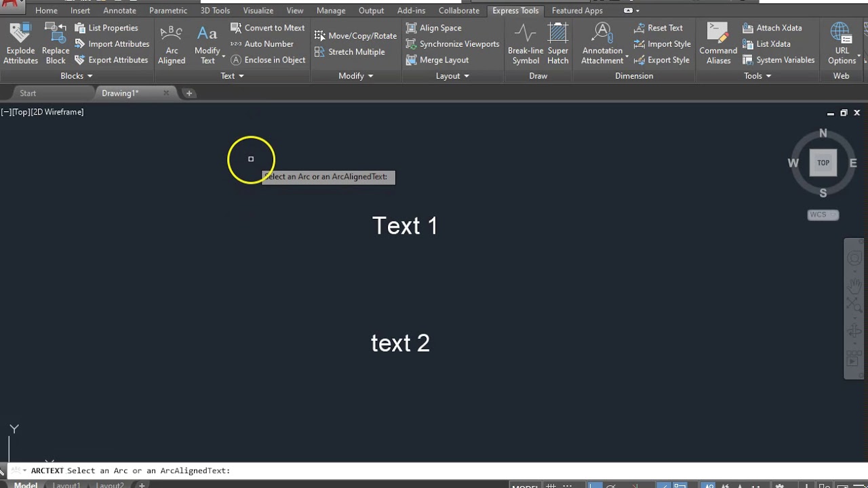Activate Orbit in navigation bar
Image resolution: width=868 pixels, height=488 pixels.
854,331
